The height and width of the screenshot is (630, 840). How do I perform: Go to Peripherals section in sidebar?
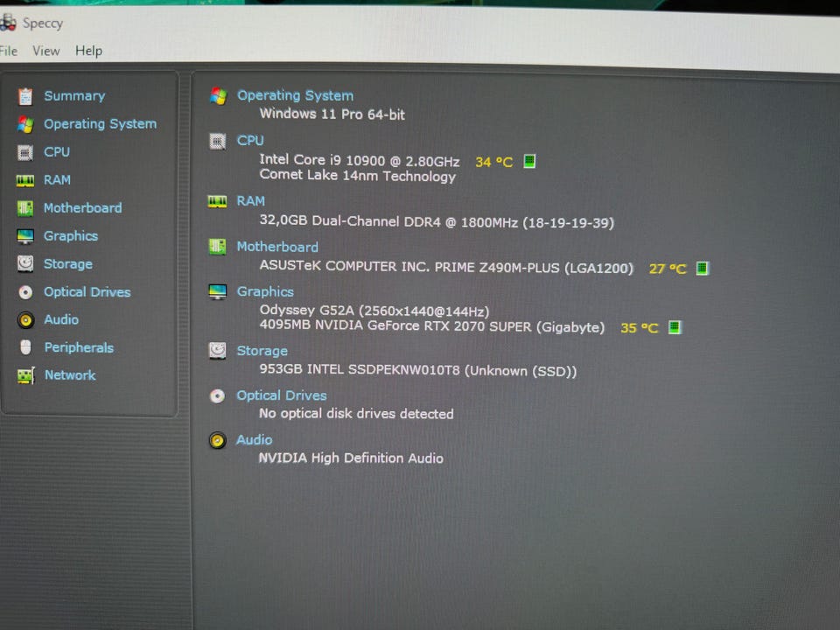click(x=79, y=347)
